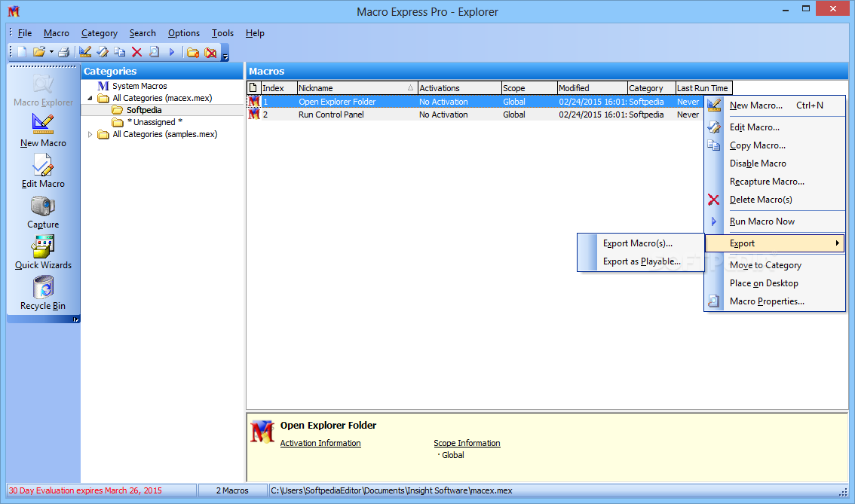Click the New File toolbar icon
855x504 pixels.
pyautogui.click(x=22, y=52)
